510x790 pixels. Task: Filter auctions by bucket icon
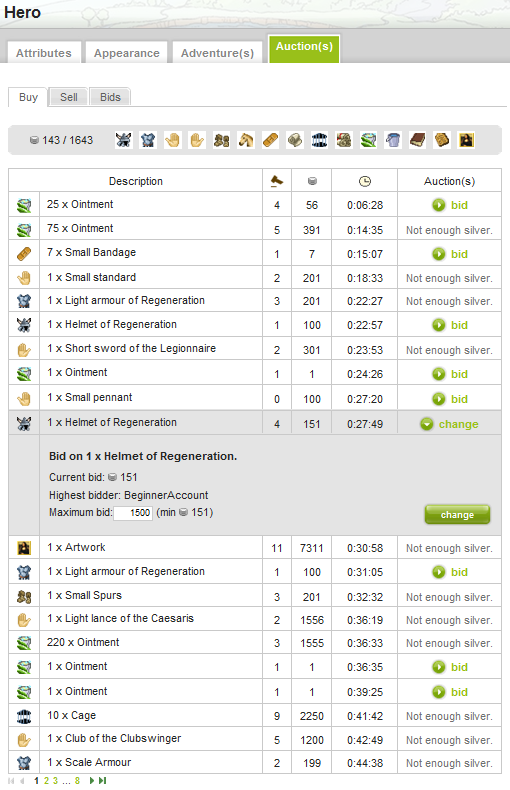pyautogui.click(x=393, y=140)
